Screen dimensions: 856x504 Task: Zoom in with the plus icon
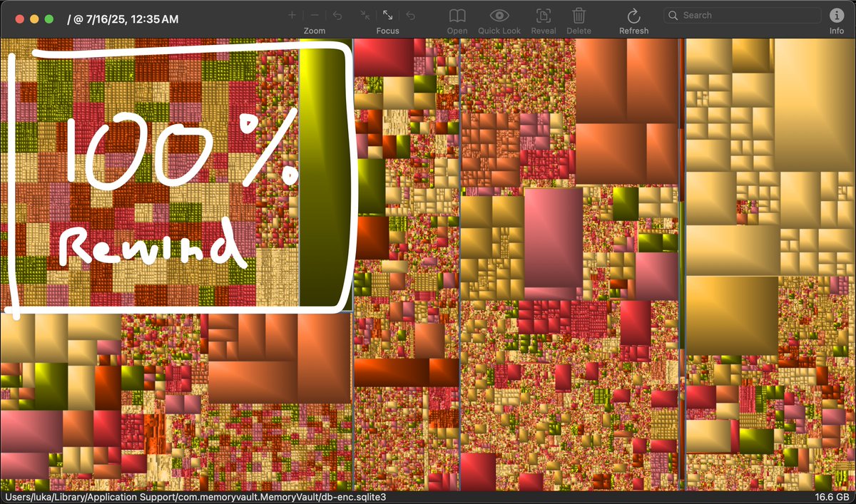coord(292,15)
